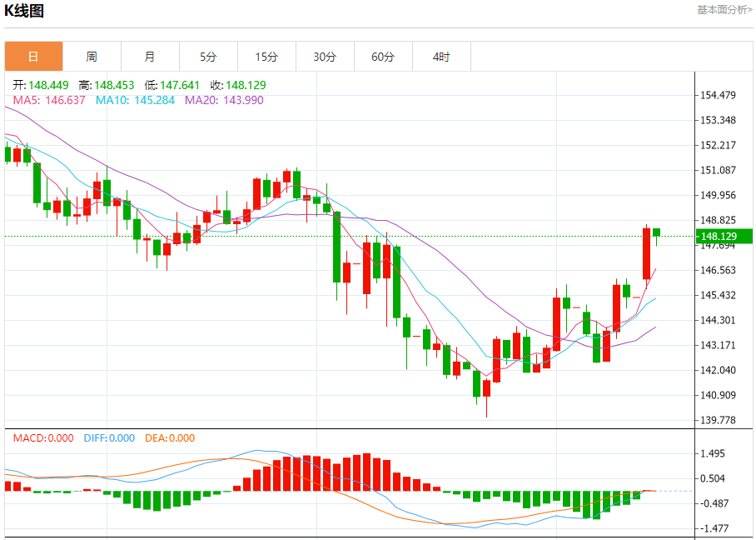Click the low price 低:147.641

click(x=172, y=85)
